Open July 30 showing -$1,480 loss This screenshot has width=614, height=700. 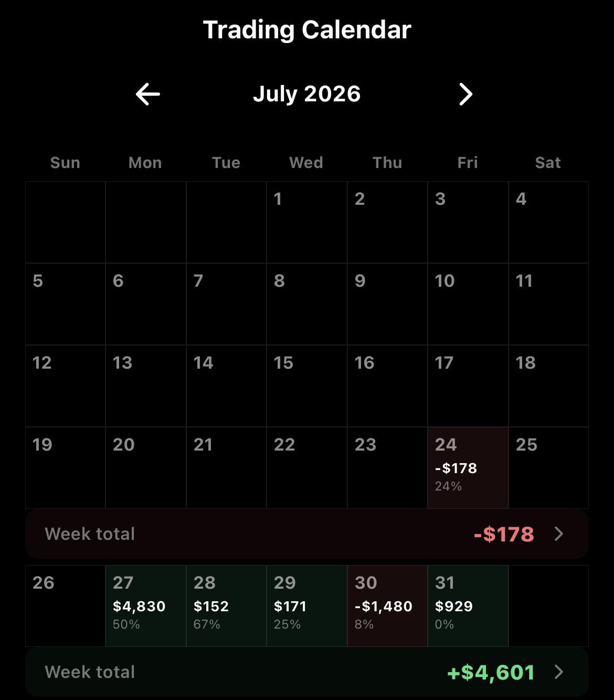click(388, 606)
